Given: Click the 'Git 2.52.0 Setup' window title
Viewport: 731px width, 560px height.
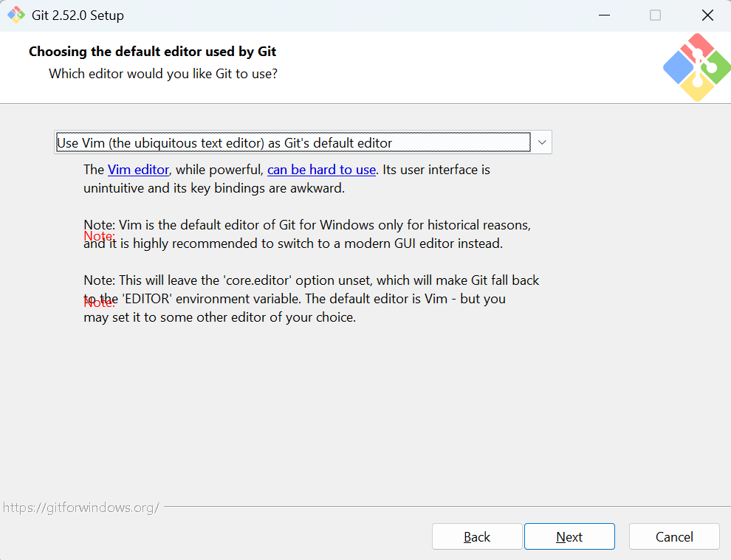Looking at the screenshot, I should 78,15.
